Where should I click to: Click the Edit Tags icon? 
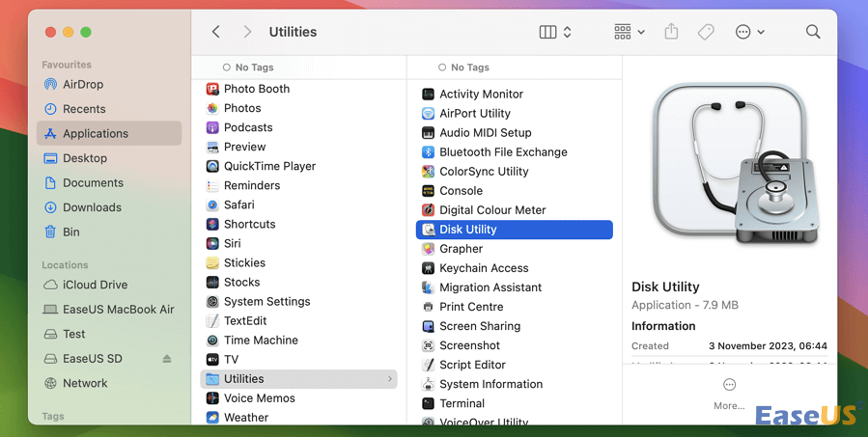pos(706,32)
